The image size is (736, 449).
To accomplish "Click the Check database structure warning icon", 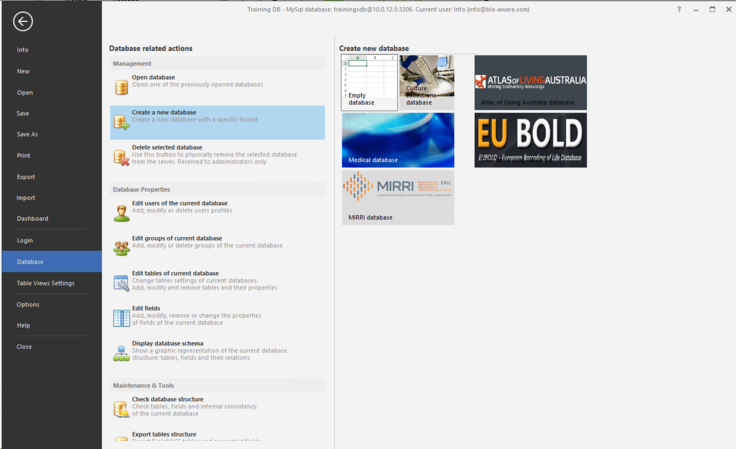I will 122,409.
